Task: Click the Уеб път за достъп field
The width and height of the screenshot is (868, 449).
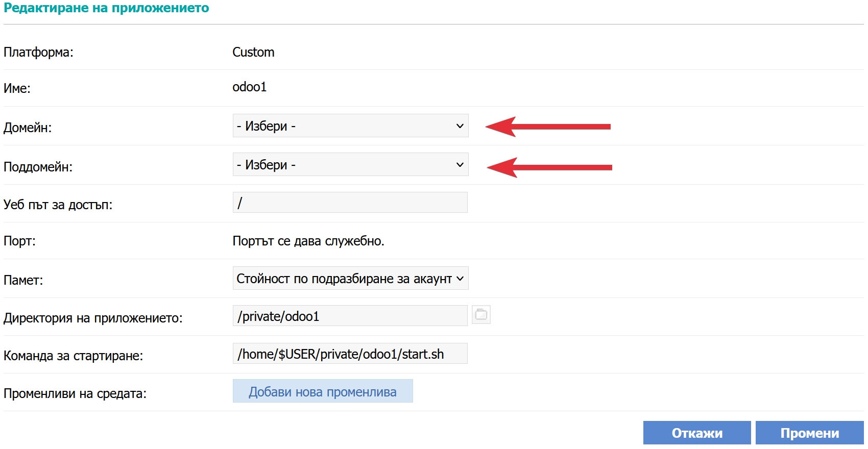Action: (x=350, y=203)
